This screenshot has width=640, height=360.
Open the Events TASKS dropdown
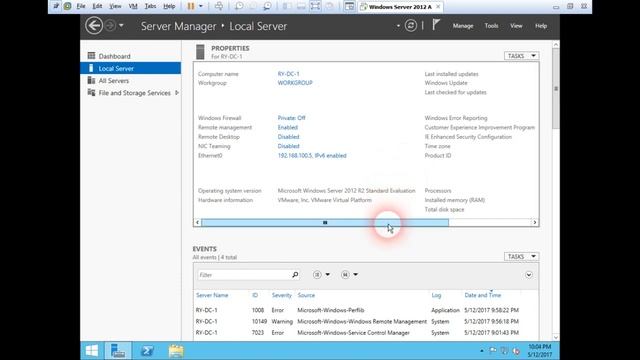click(x=521, y=256)
